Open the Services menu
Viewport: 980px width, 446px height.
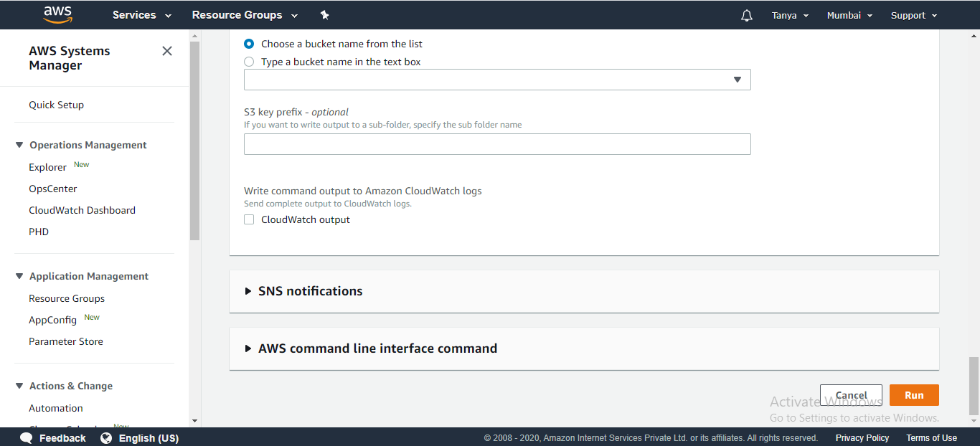point(142,15)
